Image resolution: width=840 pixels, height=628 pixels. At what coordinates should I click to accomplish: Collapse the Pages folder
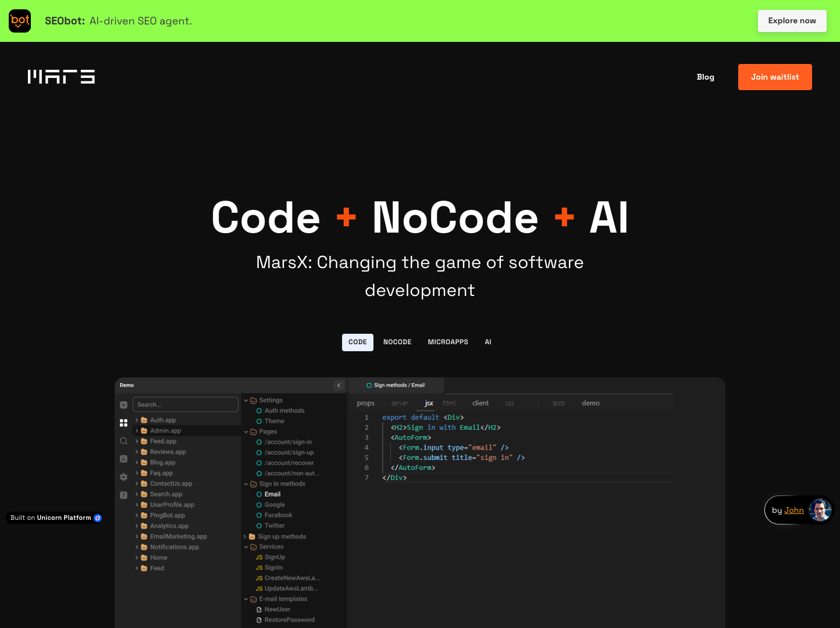click(x=246, y=431)
